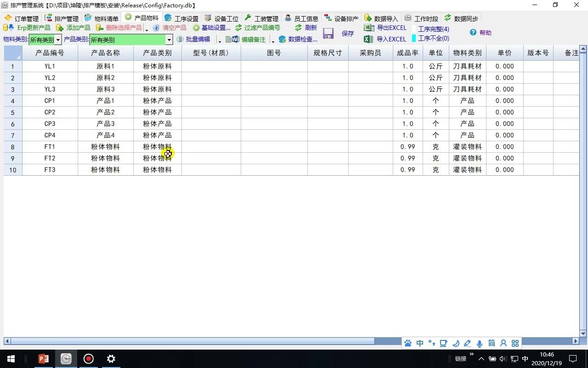
Task: Open 帮助 help button
Action: pyautogui.click(x=481, y=33)
